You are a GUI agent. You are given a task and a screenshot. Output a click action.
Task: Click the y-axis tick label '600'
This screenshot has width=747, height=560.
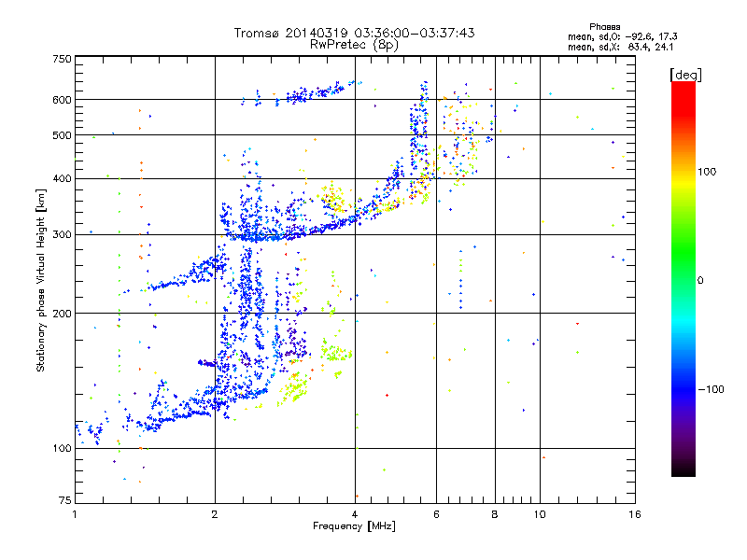point(62,100)
